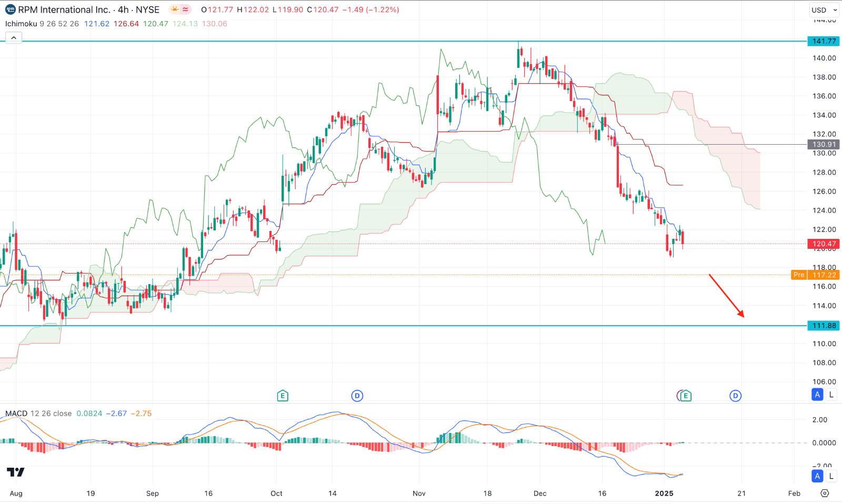Click the Nov label on time axis
Image resolution: width=842 pixels, height=504 pixels.
click(x=419, y=493)
